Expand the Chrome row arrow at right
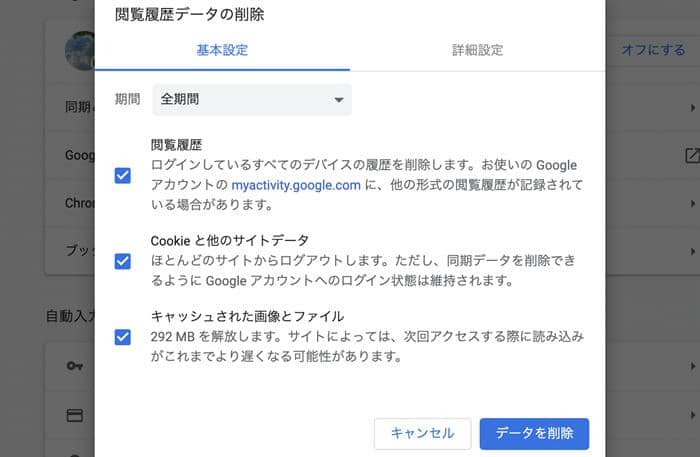700x457 pixels. point(692,204)
